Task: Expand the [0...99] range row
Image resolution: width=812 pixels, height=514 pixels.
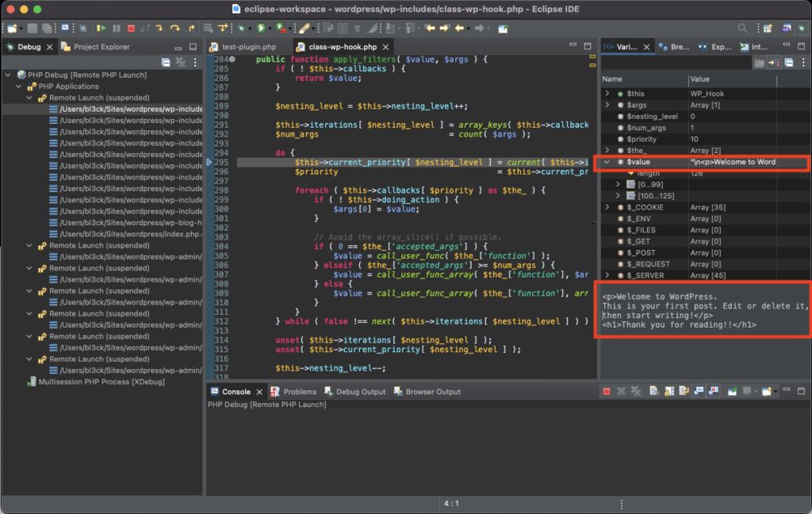Action: (x=618, y=185)
